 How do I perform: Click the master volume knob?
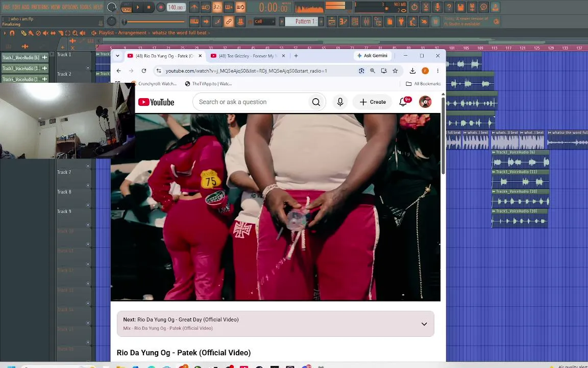point(111,7)
